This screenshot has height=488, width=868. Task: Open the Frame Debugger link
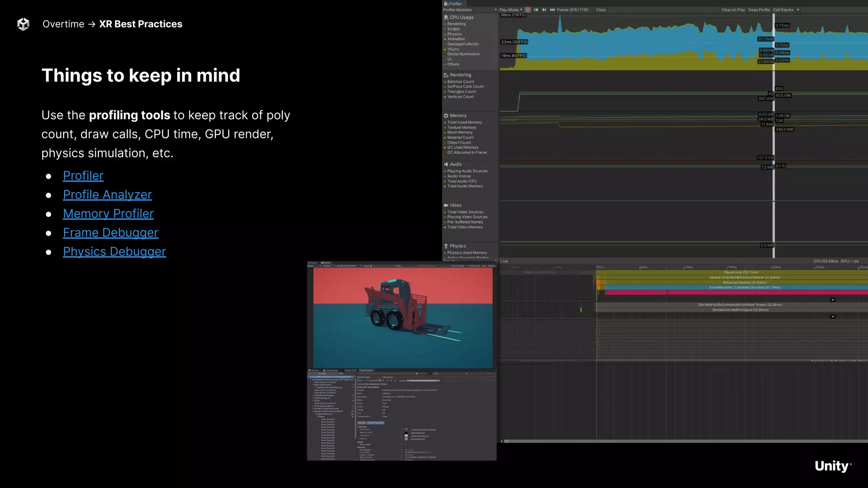click(111, 233)
